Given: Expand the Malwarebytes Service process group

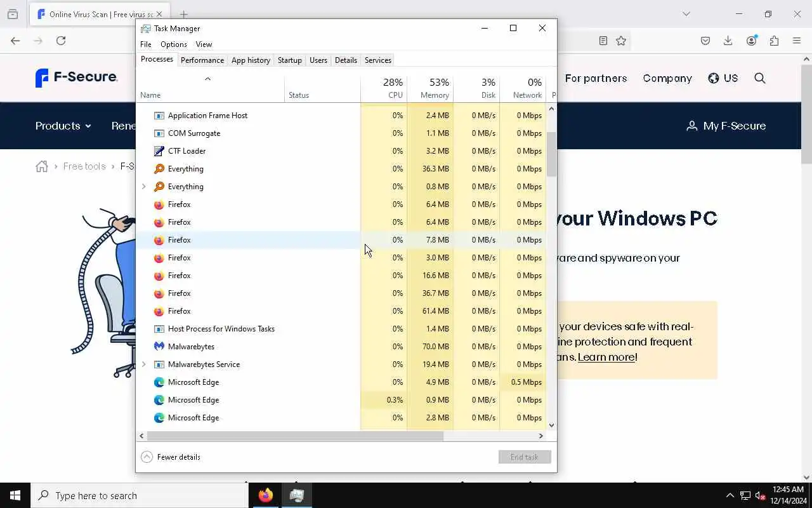Looking at the screenshot, I should [x=144, y=364].
